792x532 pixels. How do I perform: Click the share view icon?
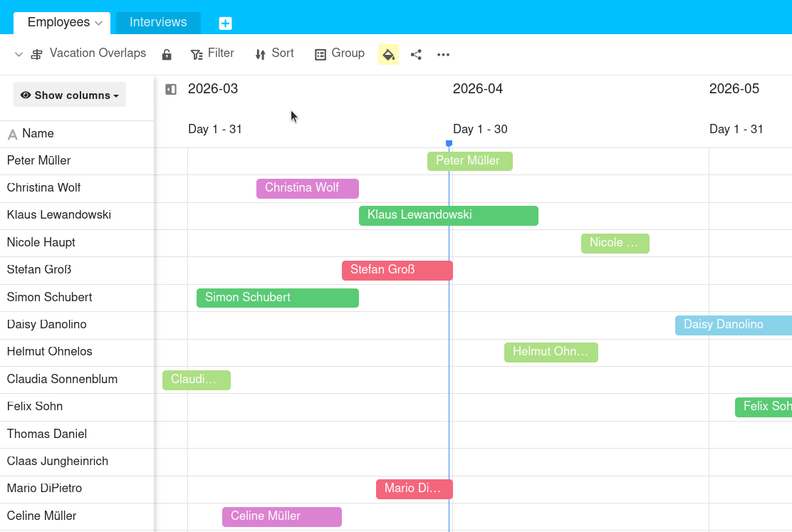tap(416, 54)
